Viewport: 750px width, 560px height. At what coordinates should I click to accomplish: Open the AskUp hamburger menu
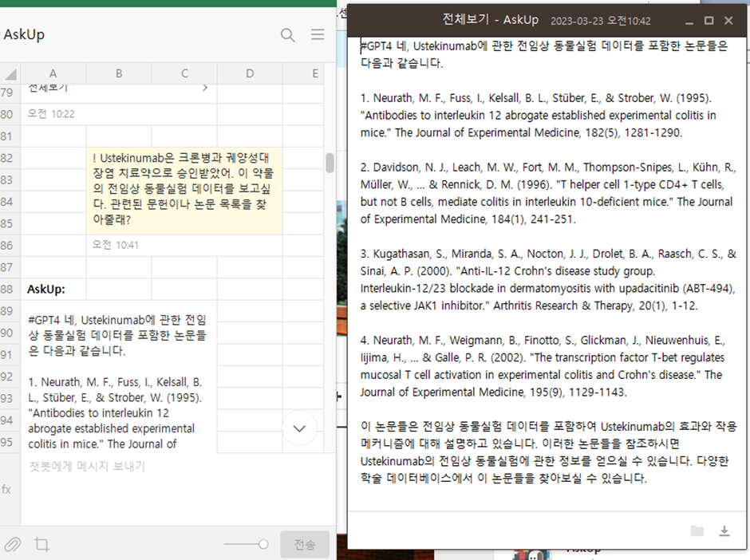coord(318,34)
